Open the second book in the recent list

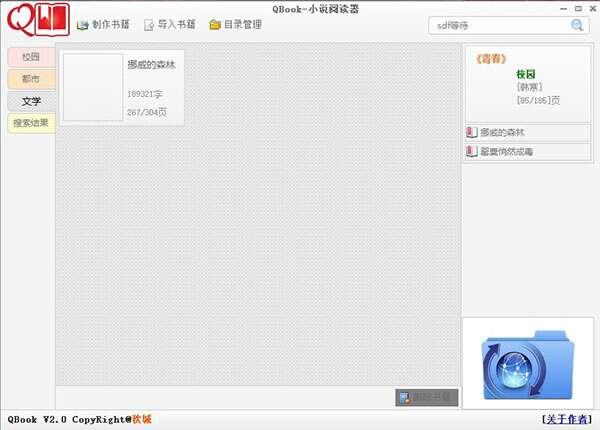coord(528,151)
